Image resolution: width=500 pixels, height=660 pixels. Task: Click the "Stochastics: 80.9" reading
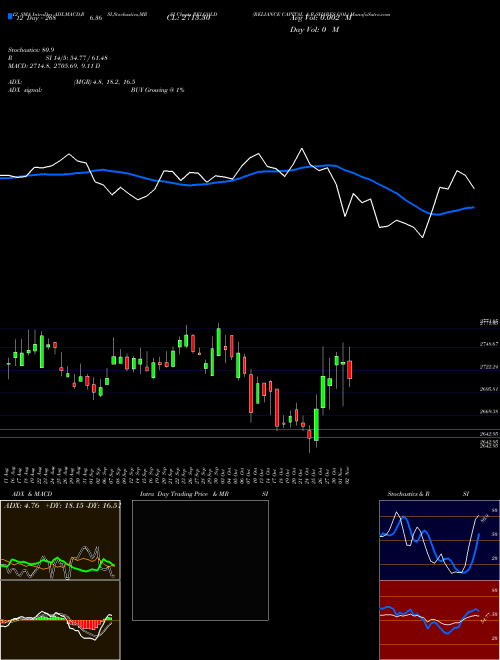click(x=30, y=50)
